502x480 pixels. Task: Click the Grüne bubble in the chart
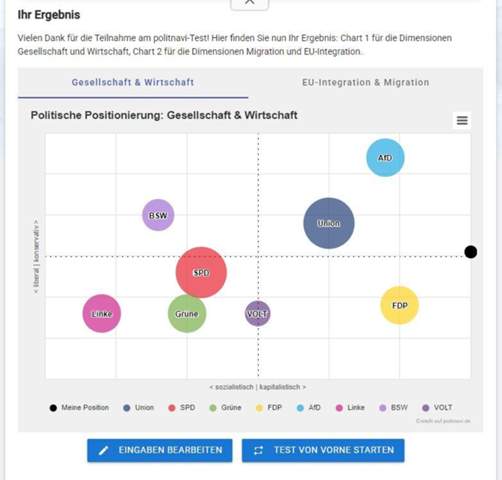coord(187,313)
